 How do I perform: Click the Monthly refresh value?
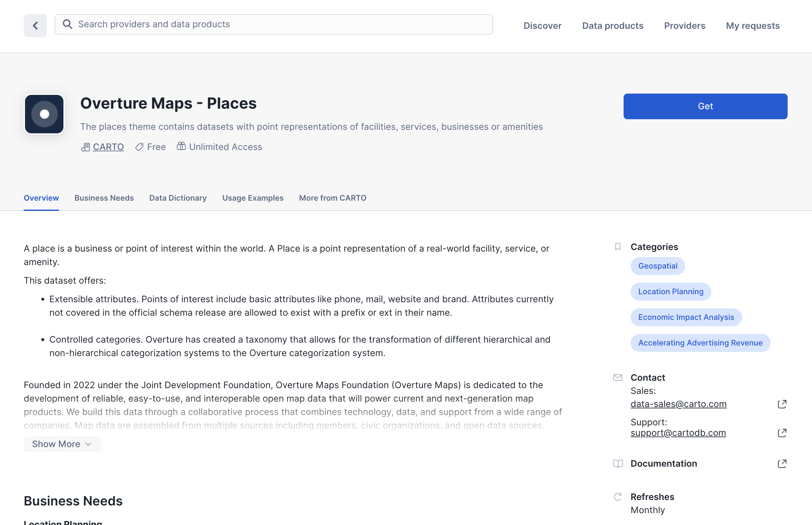[647, 510]
